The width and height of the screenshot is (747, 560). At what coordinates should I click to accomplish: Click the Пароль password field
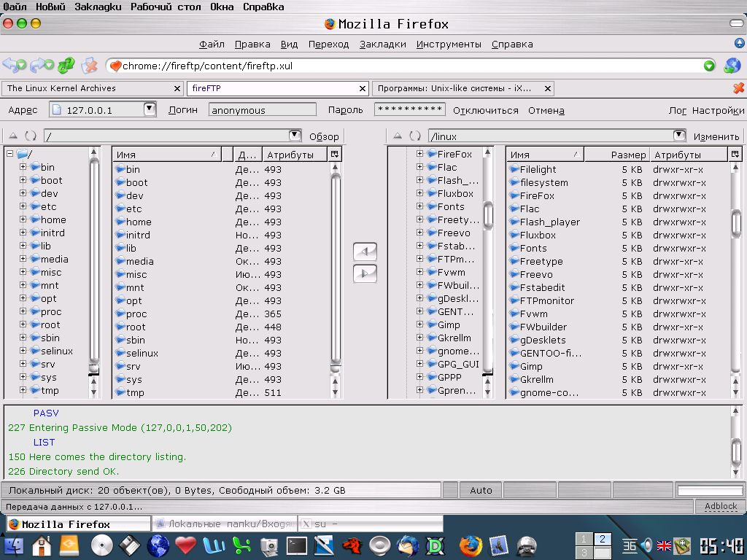point(410,109)
